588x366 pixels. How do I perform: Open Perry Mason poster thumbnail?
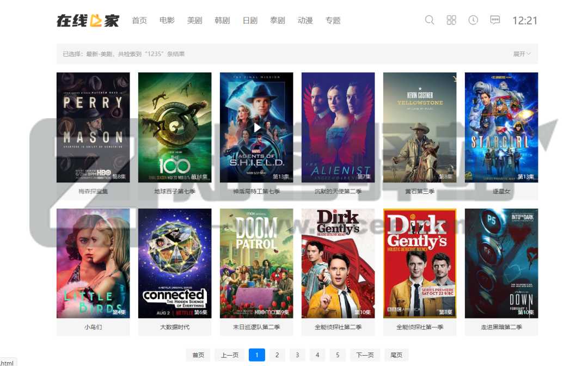(x=93, y=127)
